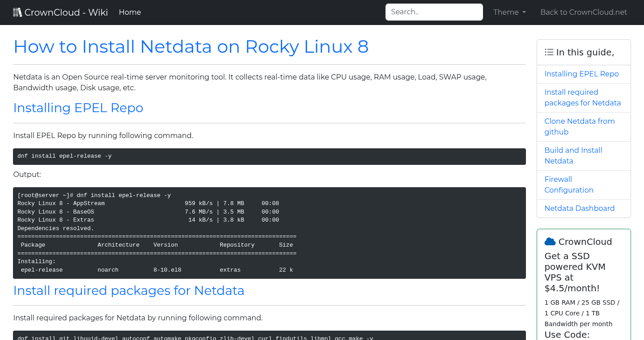The height and width of the screenshot is (340, 644).
Task: Click the 'Install required packages for Netdata' heading
Action: (x=129, y=290)
